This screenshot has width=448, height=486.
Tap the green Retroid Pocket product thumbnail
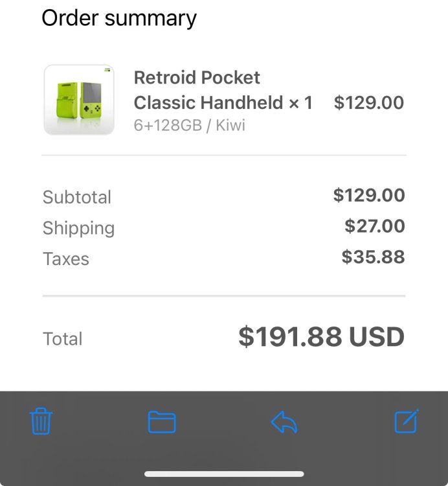point(79,100)
